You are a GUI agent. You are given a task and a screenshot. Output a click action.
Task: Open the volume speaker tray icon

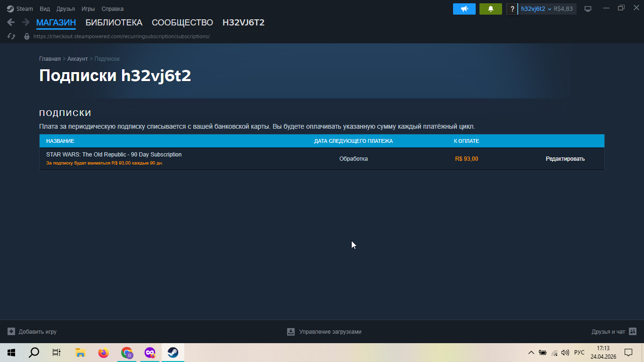coord(565,353)
